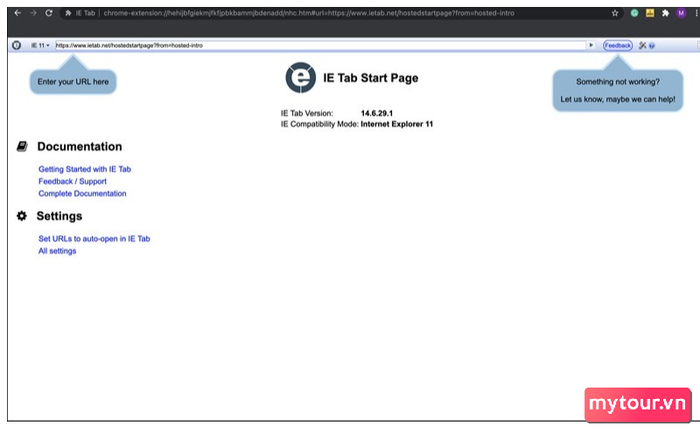Click the Something not working? bubble

click(x=618, y=90)
